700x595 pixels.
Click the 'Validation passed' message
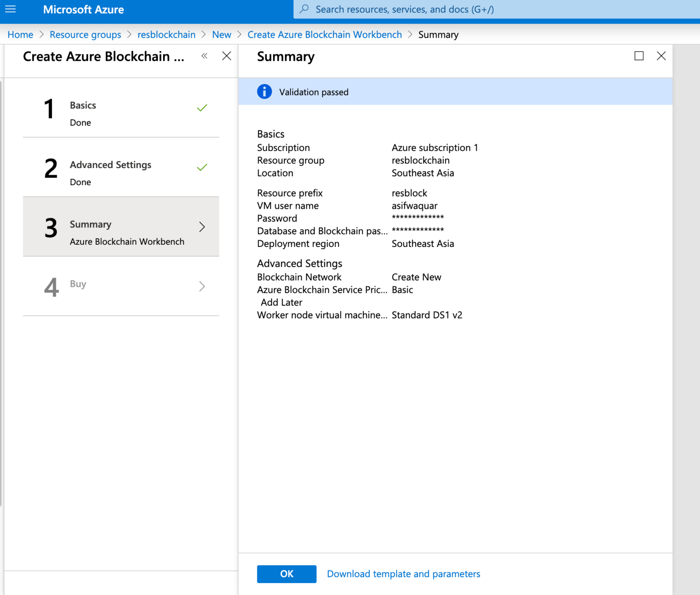314,92
